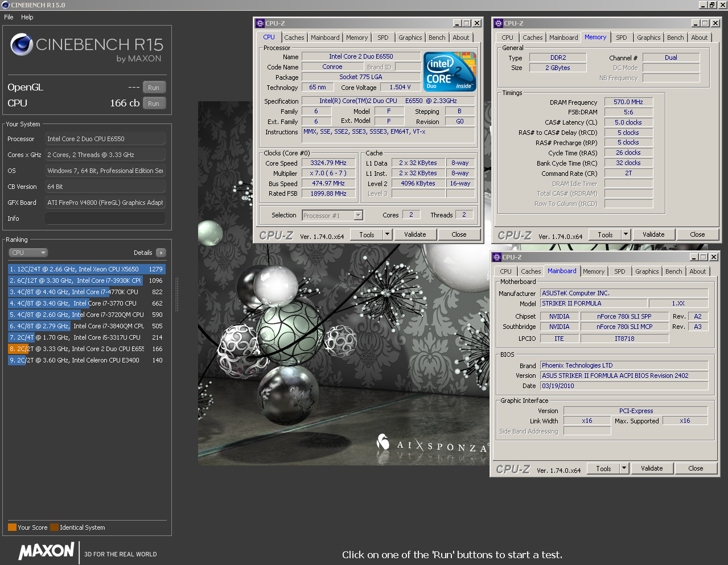Click the rendered Sponza scene image
The image size is (728, 565).
343,283
